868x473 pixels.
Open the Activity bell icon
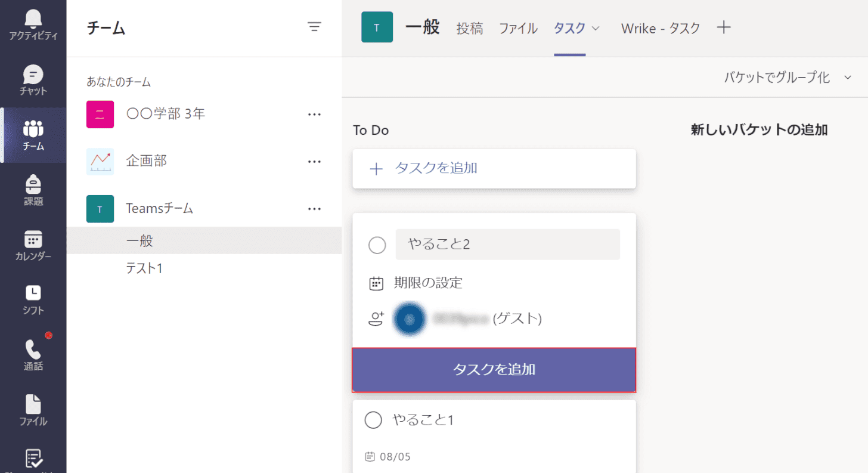click(33, 19)
